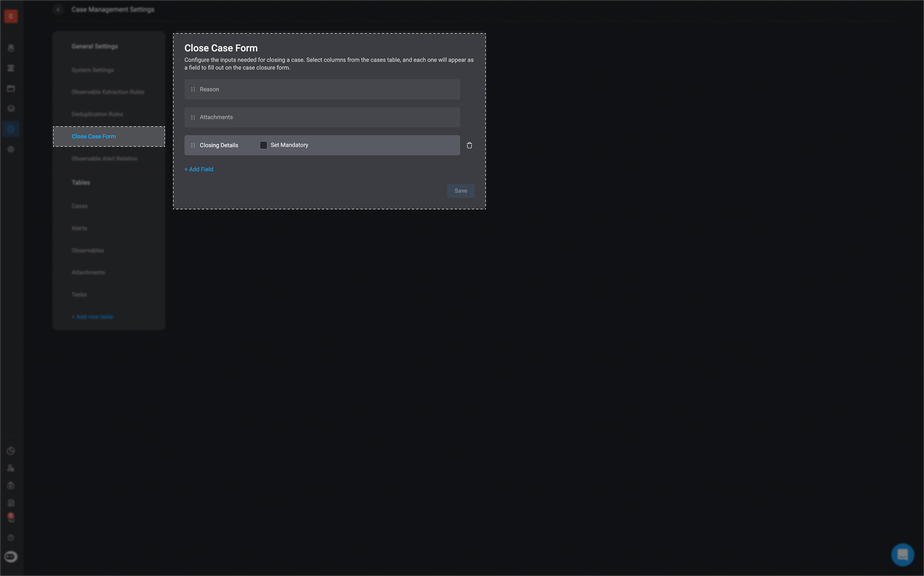Grab the drag handle on Attachments row

coord(193,117)
